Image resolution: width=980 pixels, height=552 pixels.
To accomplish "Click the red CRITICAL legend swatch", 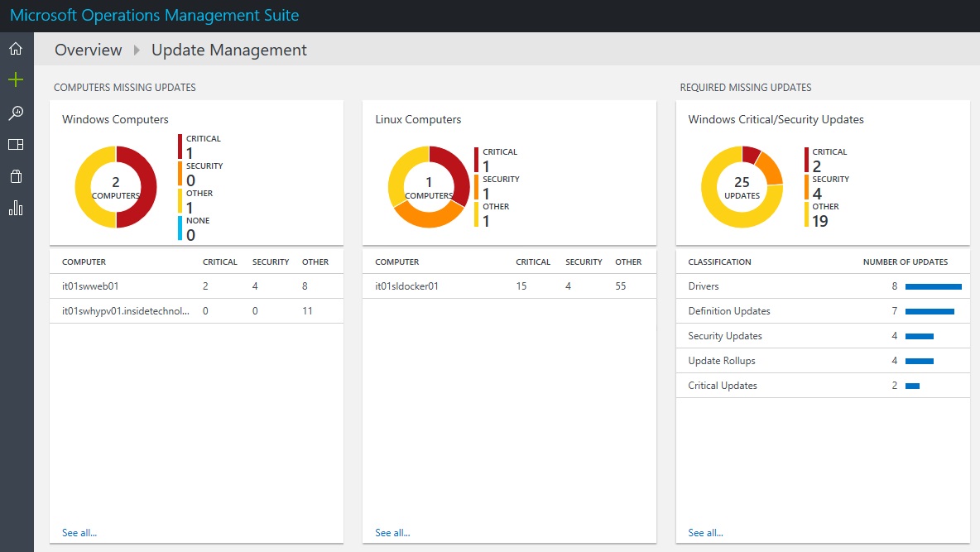I will (181, 146).
